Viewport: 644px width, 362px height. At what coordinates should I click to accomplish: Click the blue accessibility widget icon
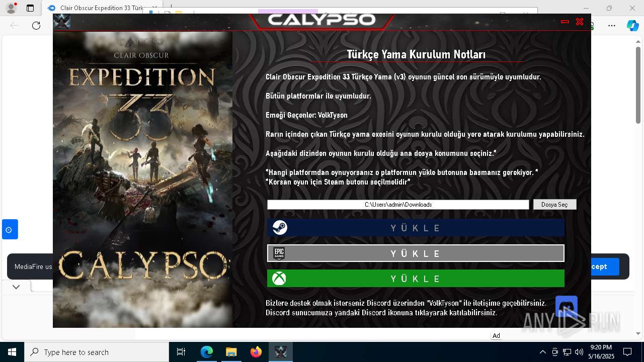10,229
